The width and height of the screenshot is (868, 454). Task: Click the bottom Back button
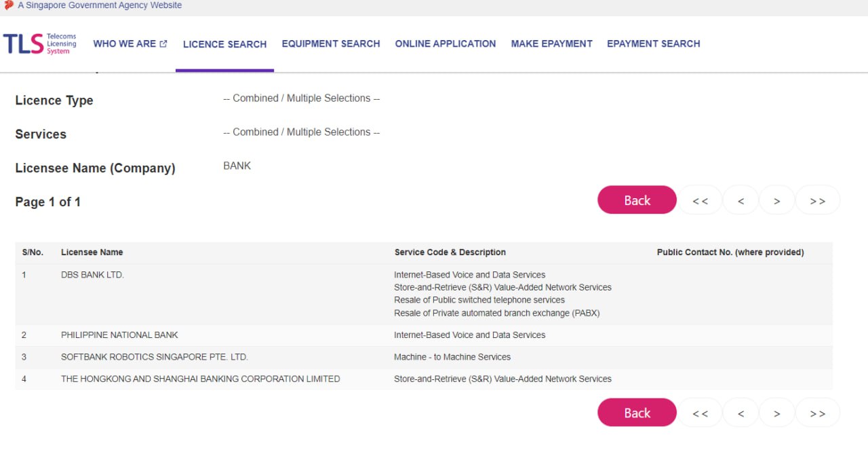[x=637, y=413]
